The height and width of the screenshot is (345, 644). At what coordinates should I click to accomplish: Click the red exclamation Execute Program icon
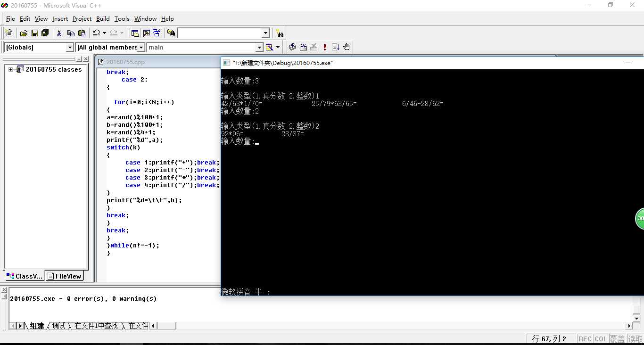tap(325, 47)
